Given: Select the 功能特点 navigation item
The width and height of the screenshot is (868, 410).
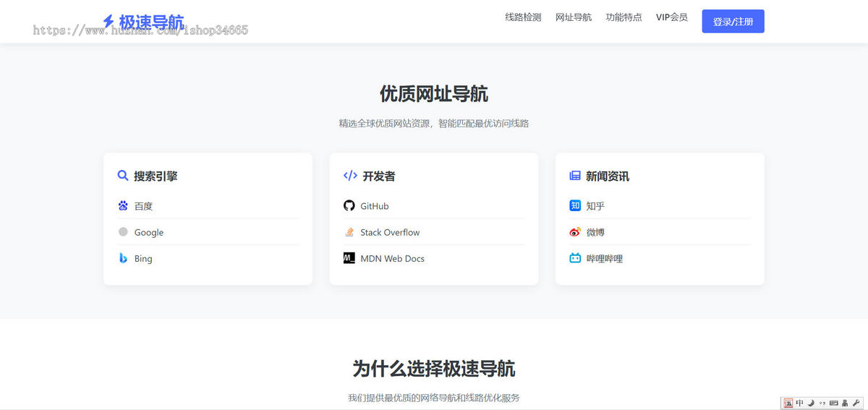Looking at the screenshot, I should coord(624,17).
